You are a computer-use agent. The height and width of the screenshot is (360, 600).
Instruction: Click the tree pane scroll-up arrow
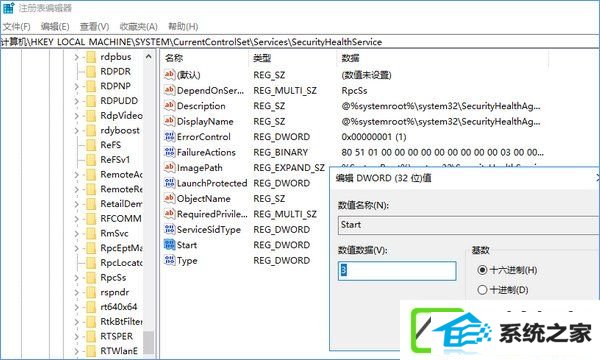[x=149, y=57]
